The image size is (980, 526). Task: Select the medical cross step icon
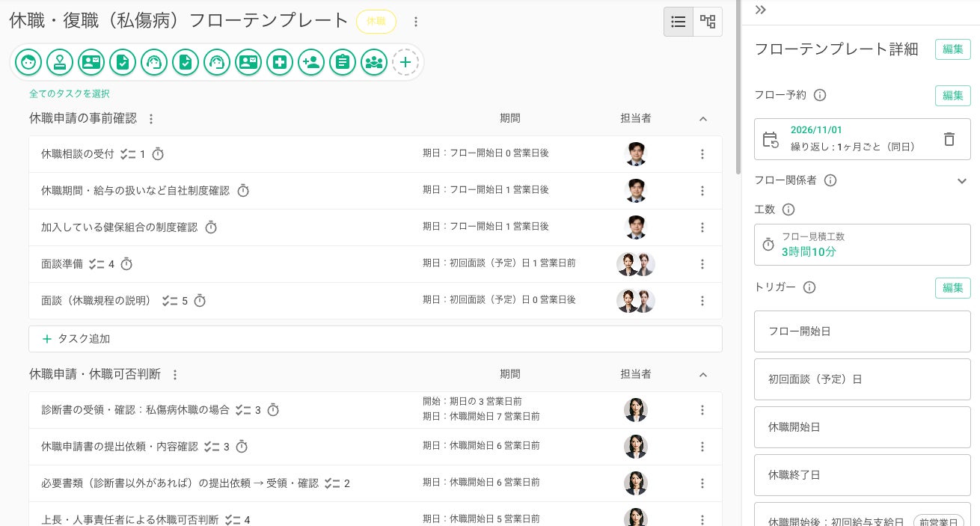[x=280, y=62]
